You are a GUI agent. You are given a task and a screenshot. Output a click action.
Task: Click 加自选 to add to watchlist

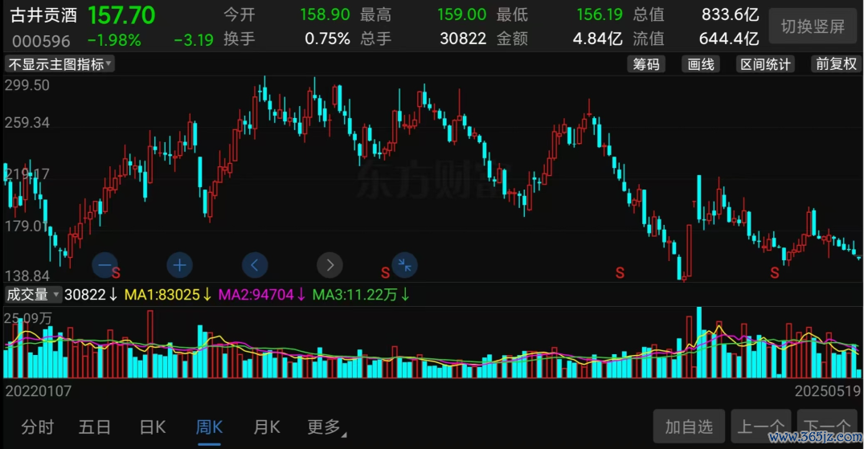tap(689, 427)
